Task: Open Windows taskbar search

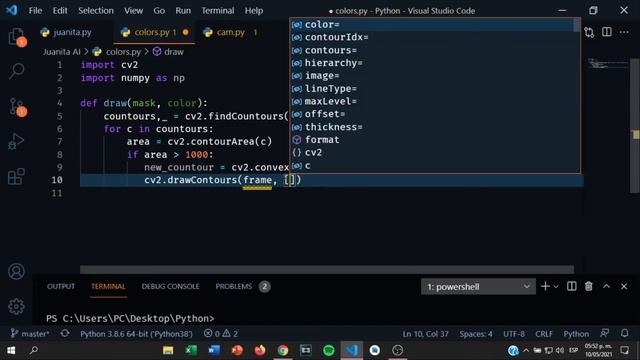Action: 34,350
